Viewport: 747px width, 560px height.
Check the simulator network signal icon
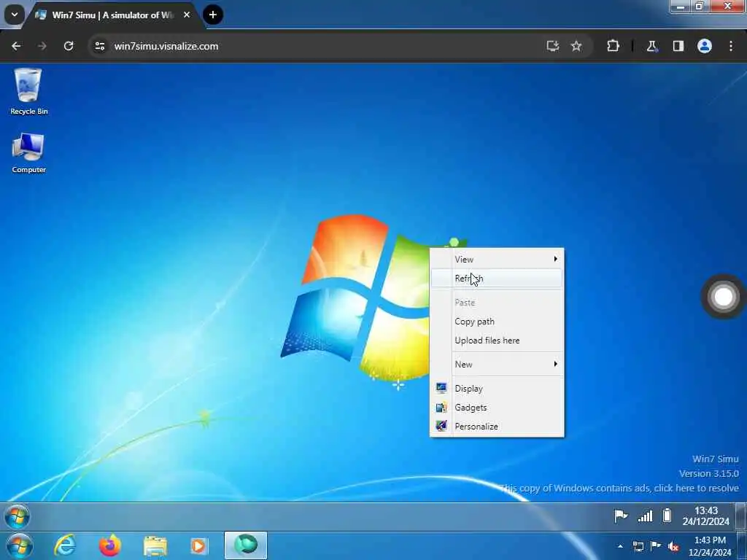coord(645,516)
